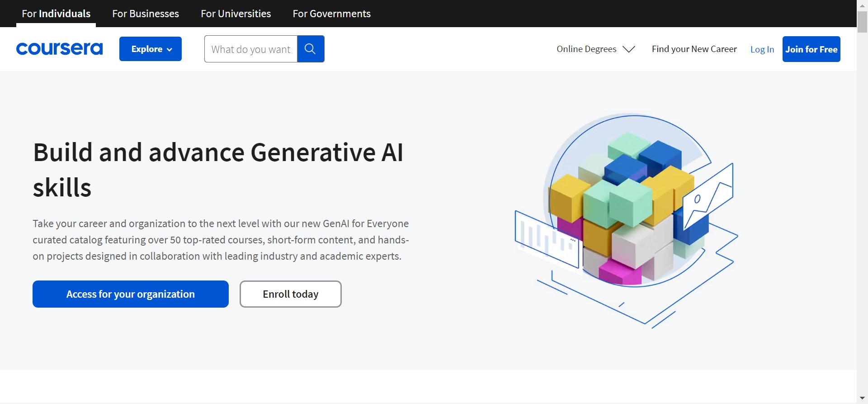The height and width of the screenshot is (404, 868).
Task: Switch to the For Individuals tab
Action: point(56,14)
